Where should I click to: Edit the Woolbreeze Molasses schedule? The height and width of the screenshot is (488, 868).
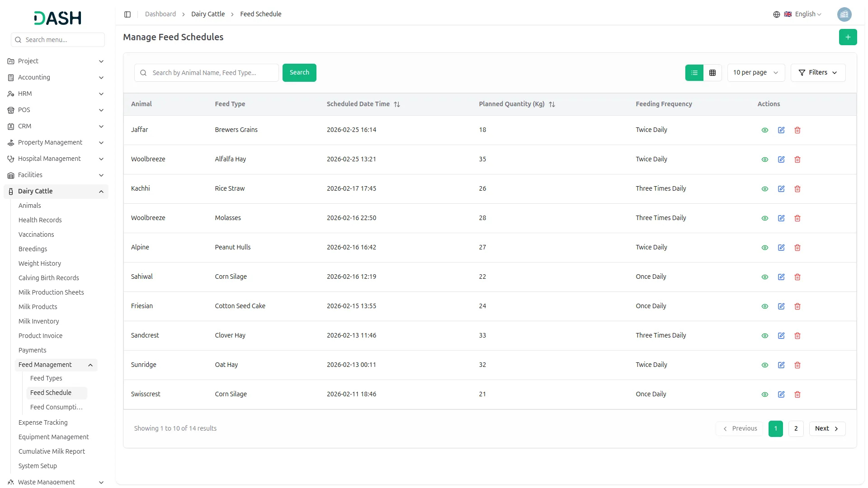pos(781,218)
